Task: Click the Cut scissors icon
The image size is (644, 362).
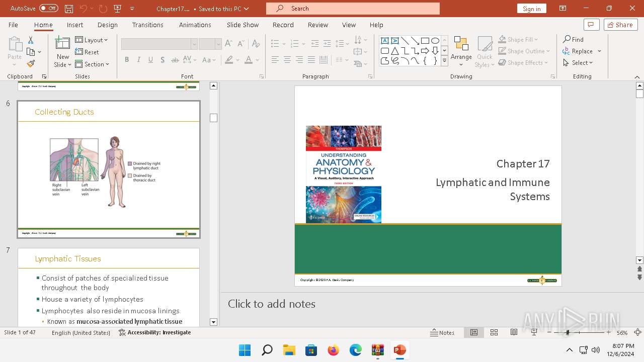Action: [x=31, y=40]
